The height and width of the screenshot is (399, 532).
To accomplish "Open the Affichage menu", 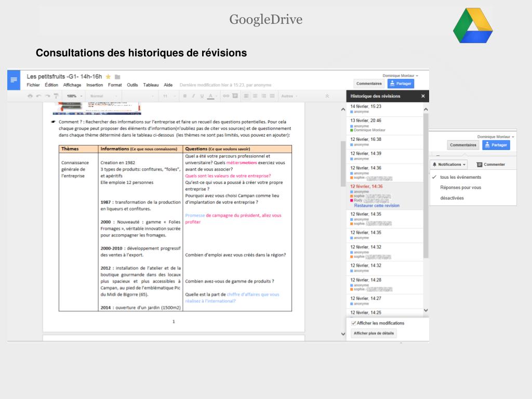I will [x=72, y=85].
